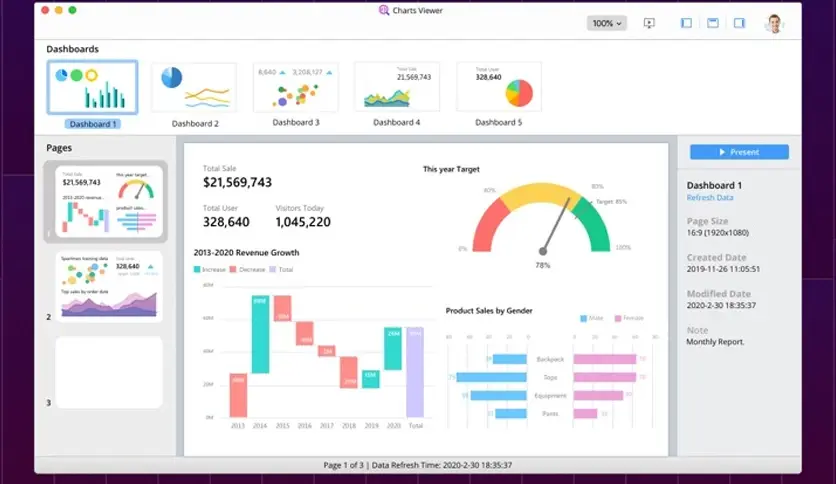Toggle the right inspector panel icon
This screenshot has height=484, width=836.
pos(739,23)
